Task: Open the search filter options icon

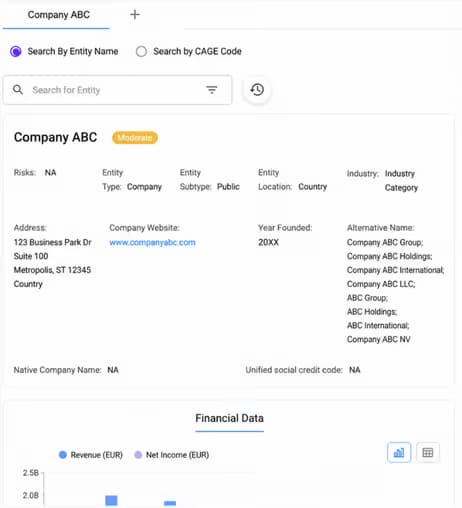Action: [x=211, y=90]
